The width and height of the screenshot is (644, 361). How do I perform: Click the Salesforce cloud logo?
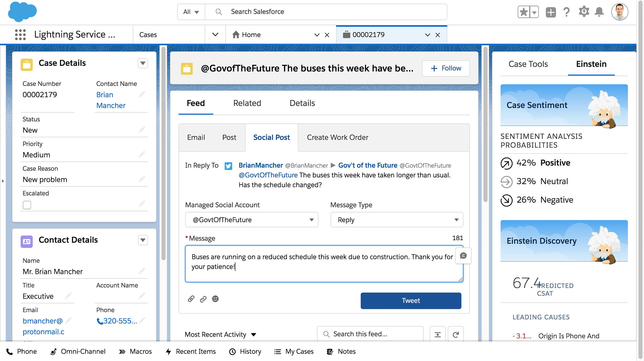click(x=22, y=12)
